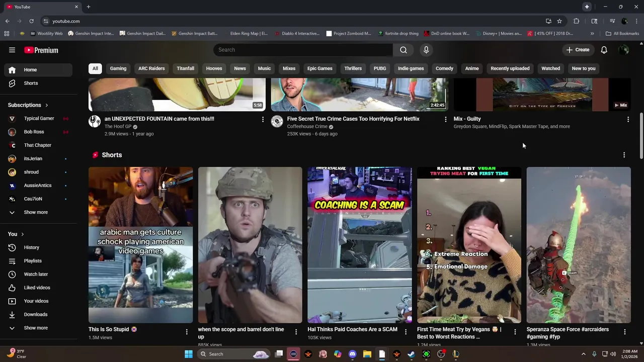The image size is (644, 362).
Task: Open Playlists in sidebar
Action: 38,261
